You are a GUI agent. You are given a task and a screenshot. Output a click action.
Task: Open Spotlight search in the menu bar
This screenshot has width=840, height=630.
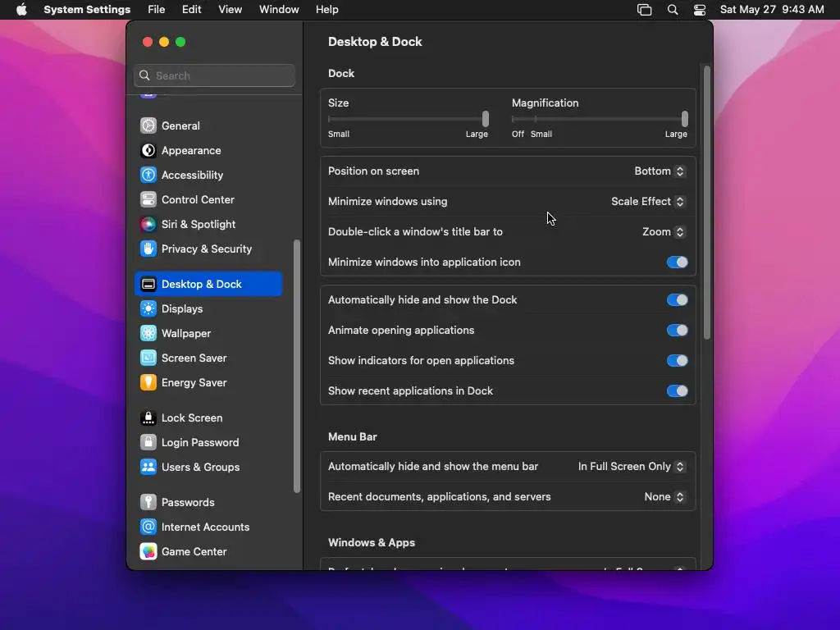tap(673, 10)
